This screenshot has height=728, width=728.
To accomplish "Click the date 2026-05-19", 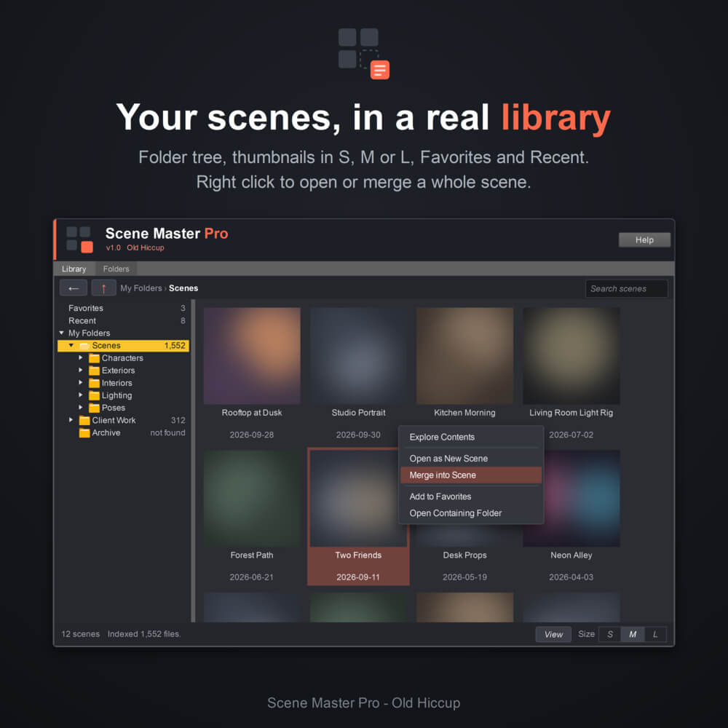I will click(464, 577).
